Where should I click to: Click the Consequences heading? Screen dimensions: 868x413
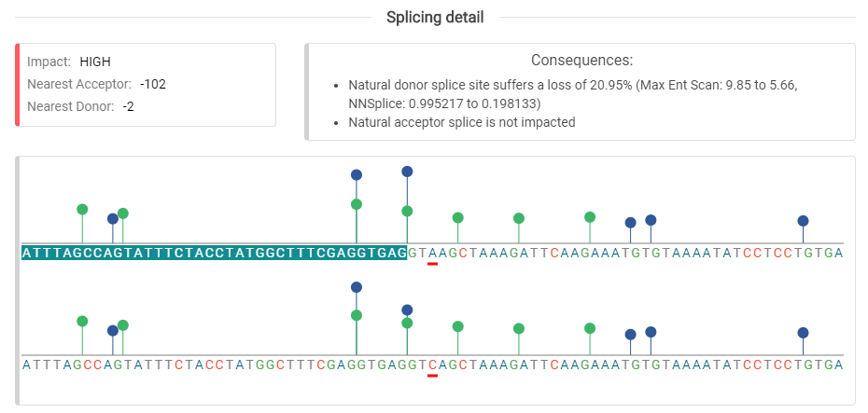pyautogui.click(x=581, y=60)
